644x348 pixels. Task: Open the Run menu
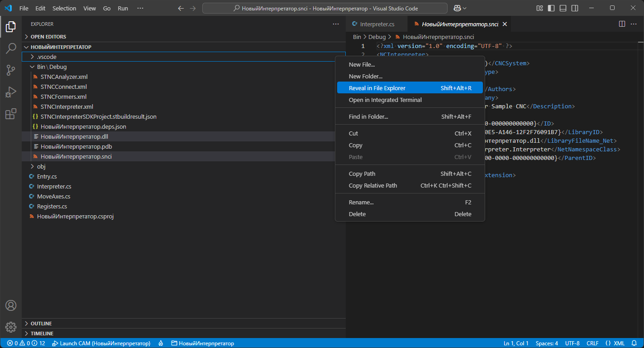click(123, 8)
